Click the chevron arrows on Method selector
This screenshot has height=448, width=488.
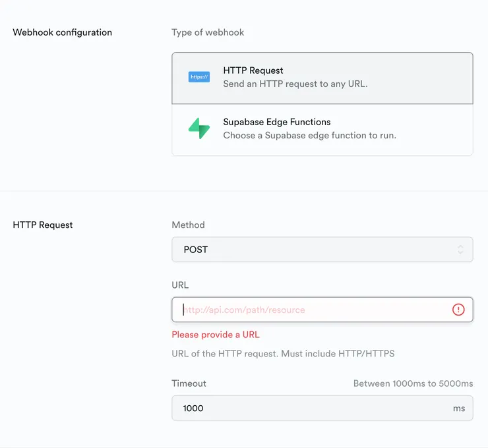tap(460, 250)
